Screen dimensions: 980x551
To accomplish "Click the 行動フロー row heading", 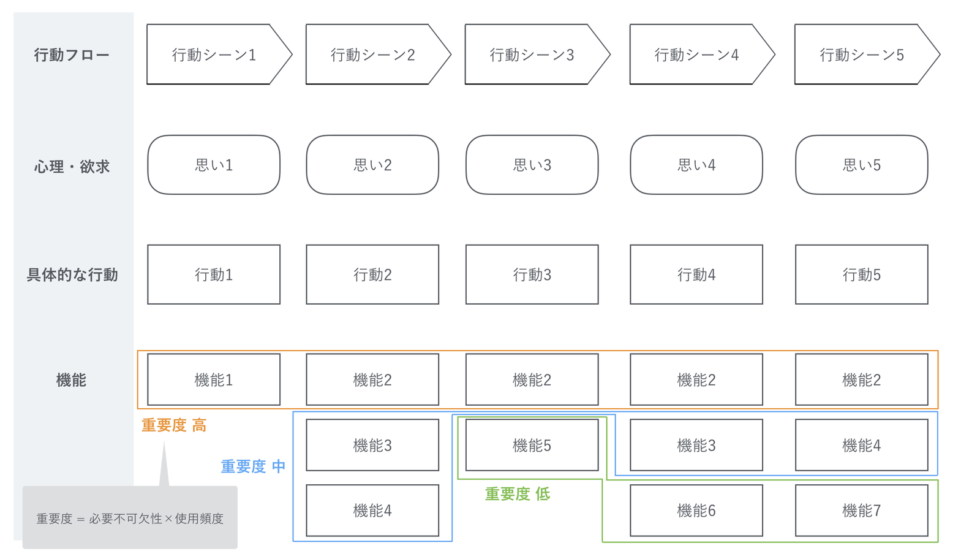I will click(x=72, y=55).
